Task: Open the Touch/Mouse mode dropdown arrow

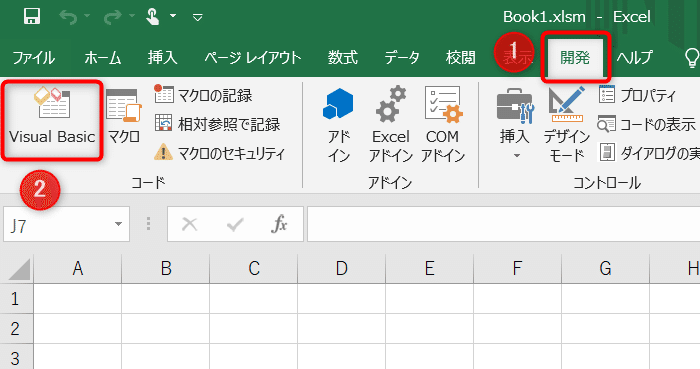Action: click(x=173, y=17)
